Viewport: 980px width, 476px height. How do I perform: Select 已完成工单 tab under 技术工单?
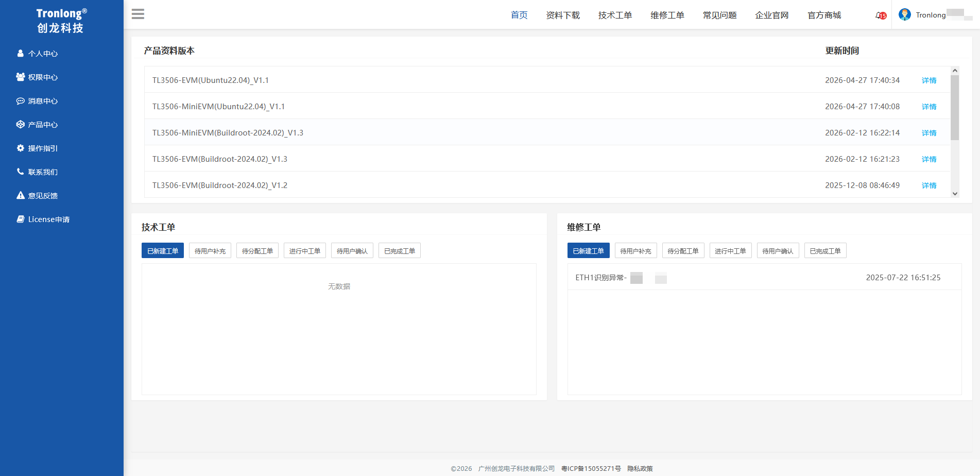point(400,251)
